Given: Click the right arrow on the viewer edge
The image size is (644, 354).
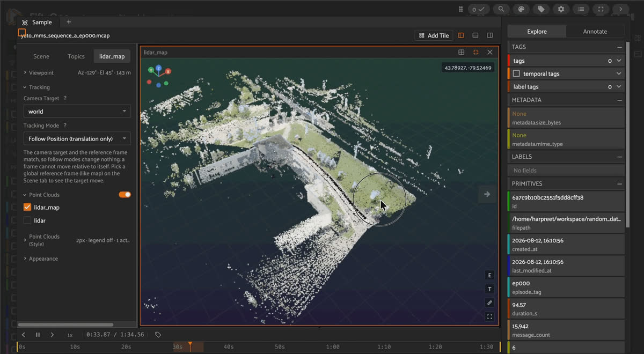Looking at the screenshot, I should point(487,194).
